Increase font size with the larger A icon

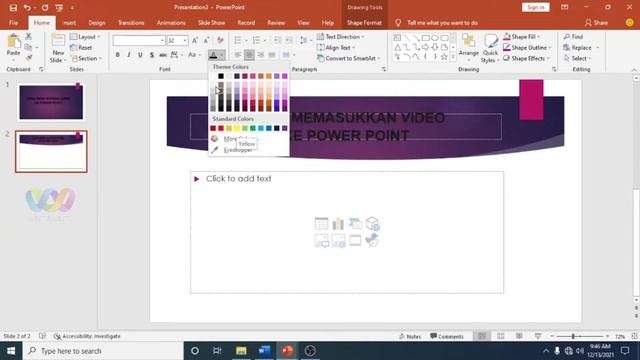tap(195, 40)
